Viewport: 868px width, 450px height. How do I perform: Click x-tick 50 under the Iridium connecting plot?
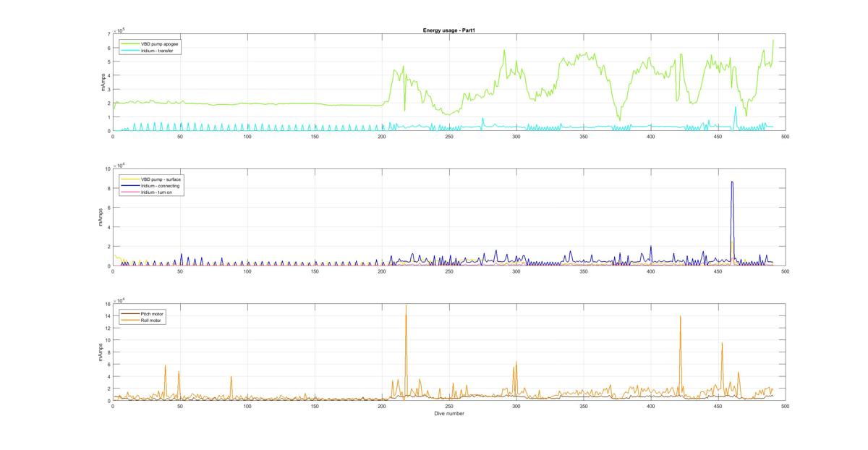180,271
